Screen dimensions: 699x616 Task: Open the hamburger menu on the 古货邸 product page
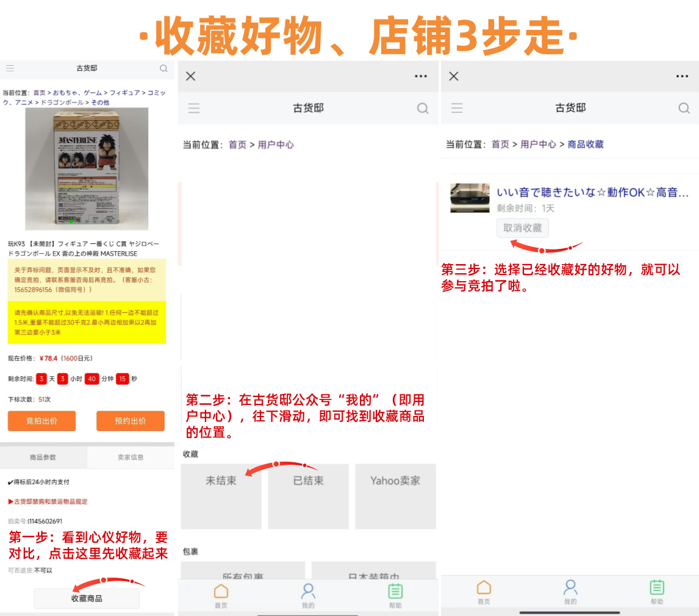pos(10,69)
